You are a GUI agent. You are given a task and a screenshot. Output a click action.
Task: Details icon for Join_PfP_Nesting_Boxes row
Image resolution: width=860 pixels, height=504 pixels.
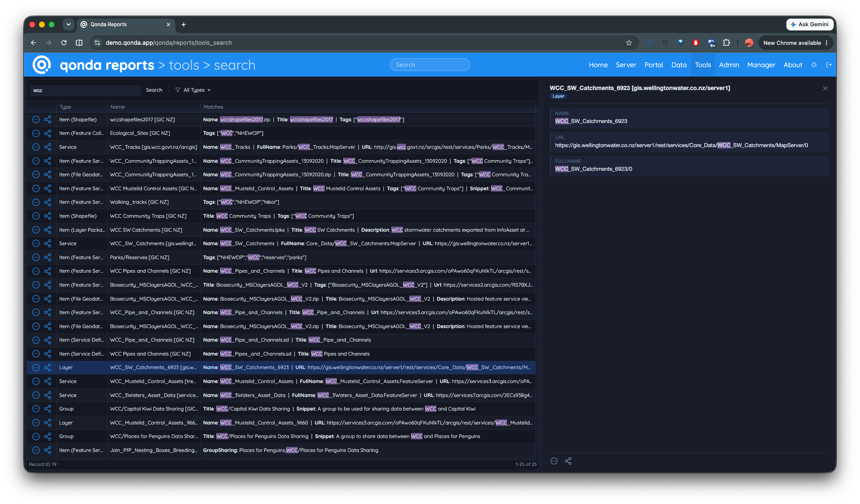36,450
